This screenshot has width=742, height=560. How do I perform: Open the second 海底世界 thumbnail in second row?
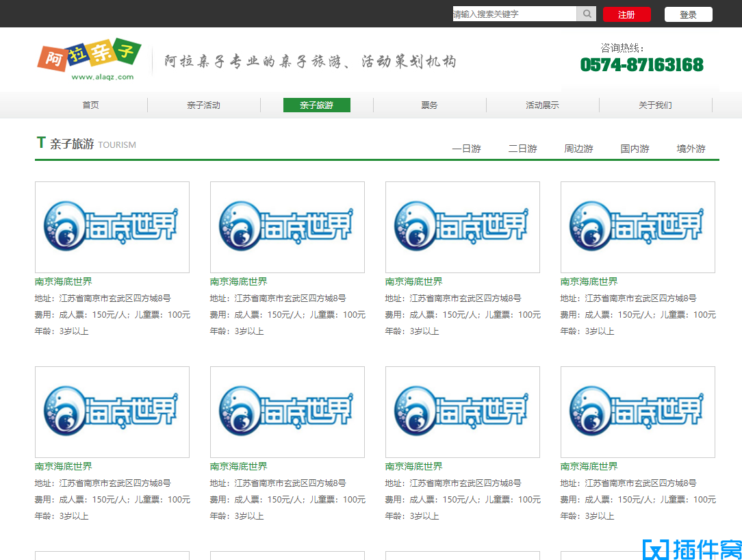(x=287, y=412)
